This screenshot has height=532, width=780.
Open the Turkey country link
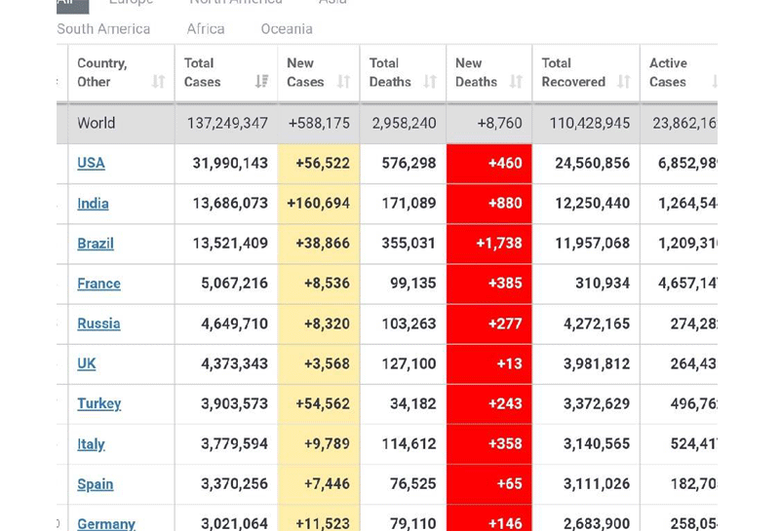point(99,403)
